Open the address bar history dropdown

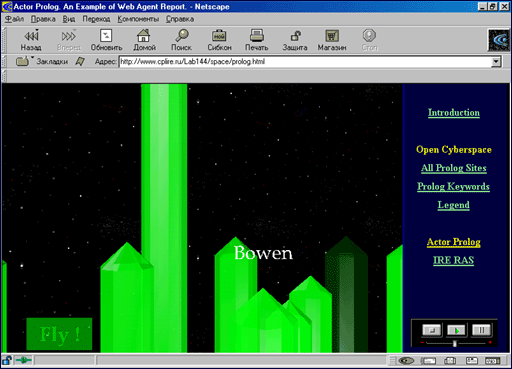coord(496,62)
